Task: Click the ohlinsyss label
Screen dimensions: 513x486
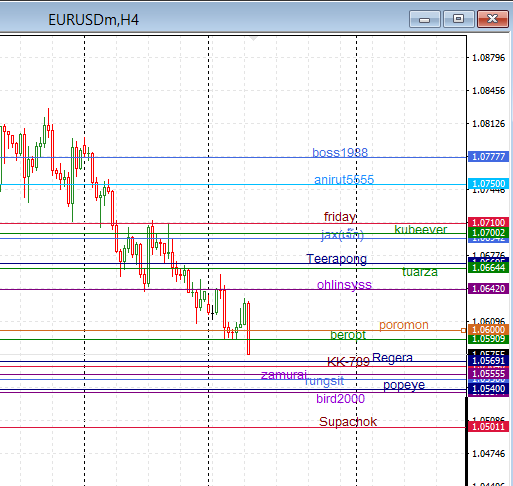Action: pyautogui.click(x=344, y=285)
